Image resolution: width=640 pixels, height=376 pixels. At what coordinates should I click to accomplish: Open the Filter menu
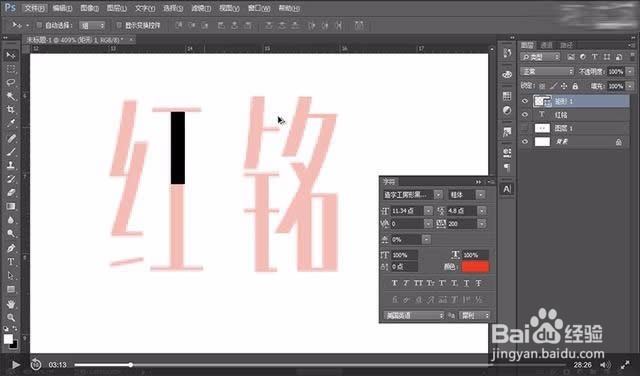[201, 8]
